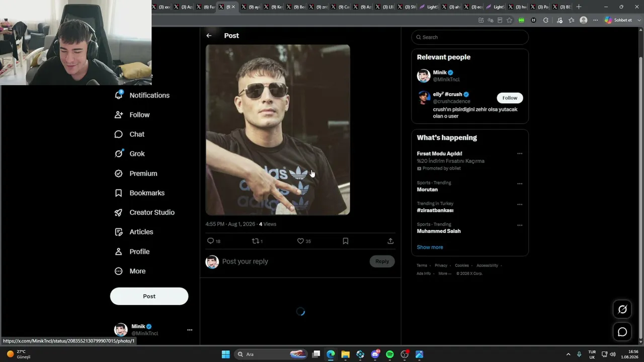Screen dimensions: 644x362
Task: Open the Muhammed Salah trending topic
Action: 439,231
